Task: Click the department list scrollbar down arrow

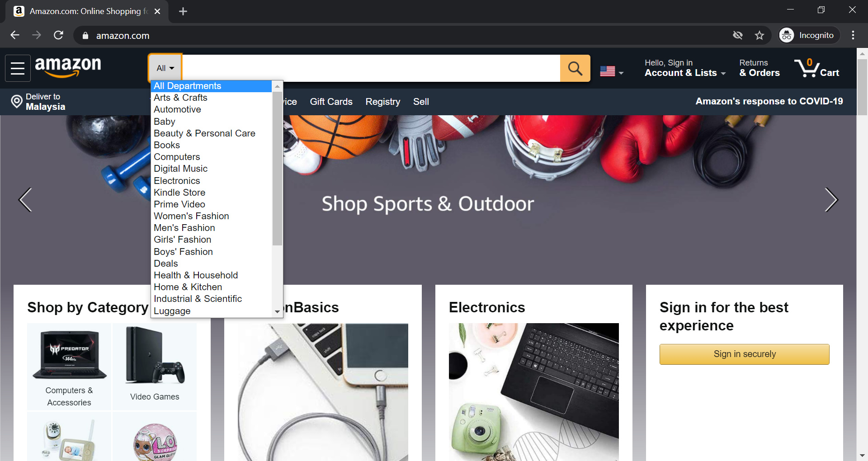Action: (x=277, y=312)
